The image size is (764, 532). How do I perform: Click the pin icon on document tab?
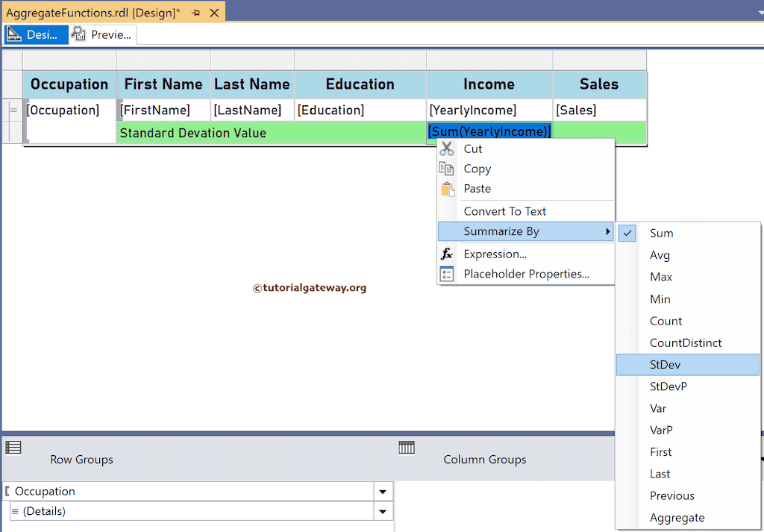[x=196, y=13]
